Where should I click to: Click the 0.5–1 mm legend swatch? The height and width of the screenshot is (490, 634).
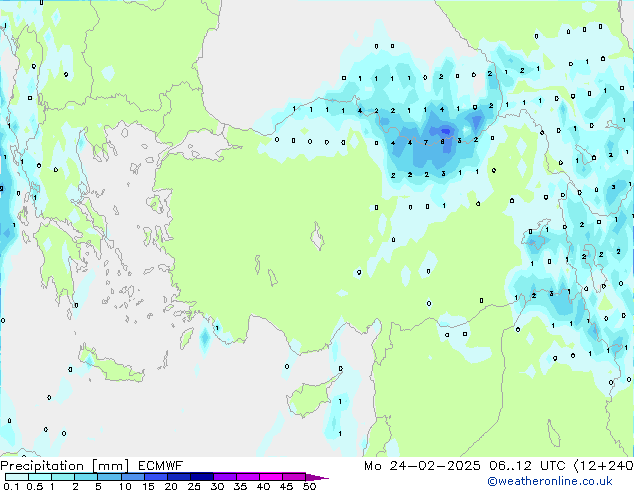tap(40, 477)
